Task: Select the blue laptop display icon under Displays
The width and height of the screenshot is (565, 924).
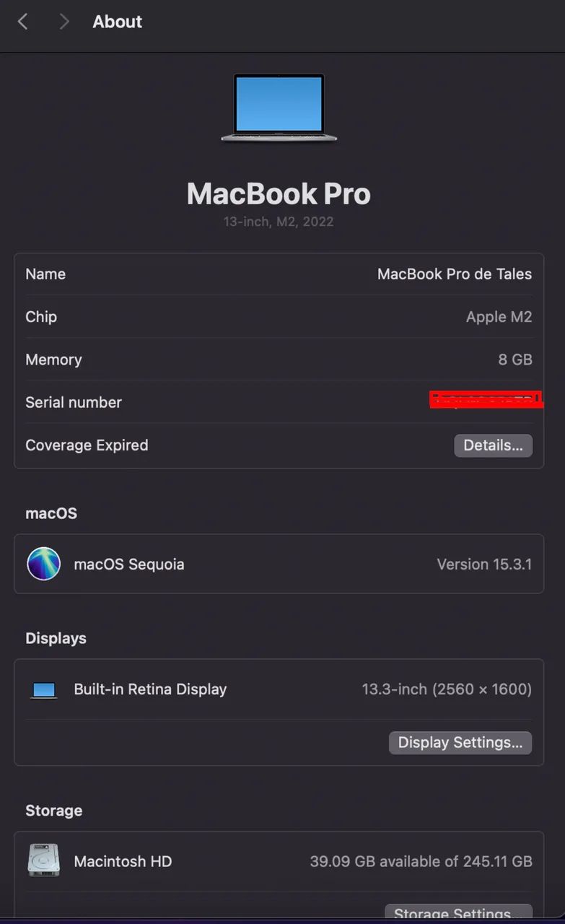Action: coord(44,689)
